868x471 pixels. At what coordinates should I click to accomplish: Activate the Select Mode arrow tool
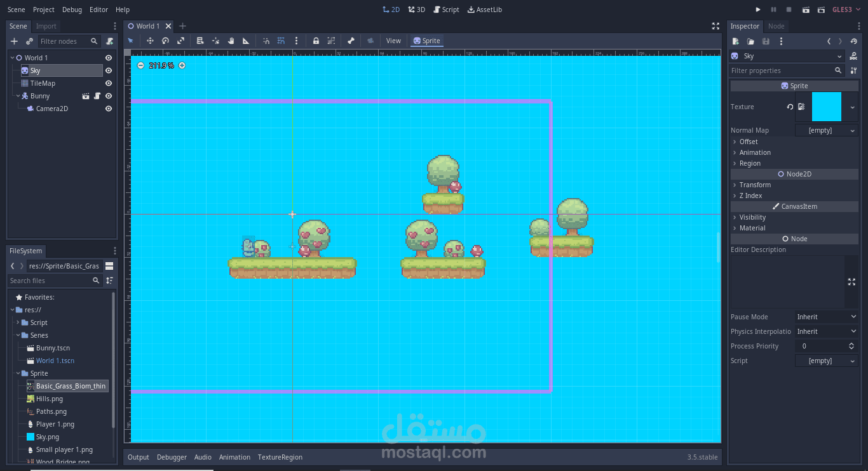click(x=131, y=41)
